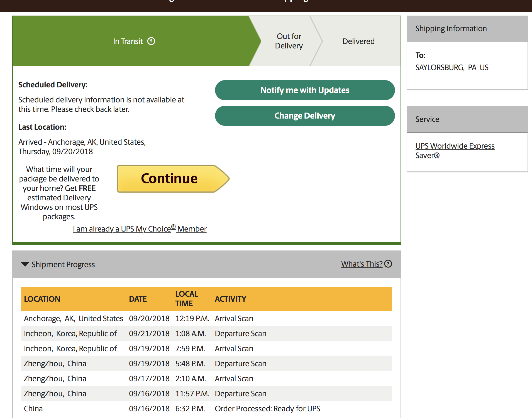Screen dimensions: 532x418
Task: Click the Arrived - Anchorage last location text
Action: click(82, 147)
